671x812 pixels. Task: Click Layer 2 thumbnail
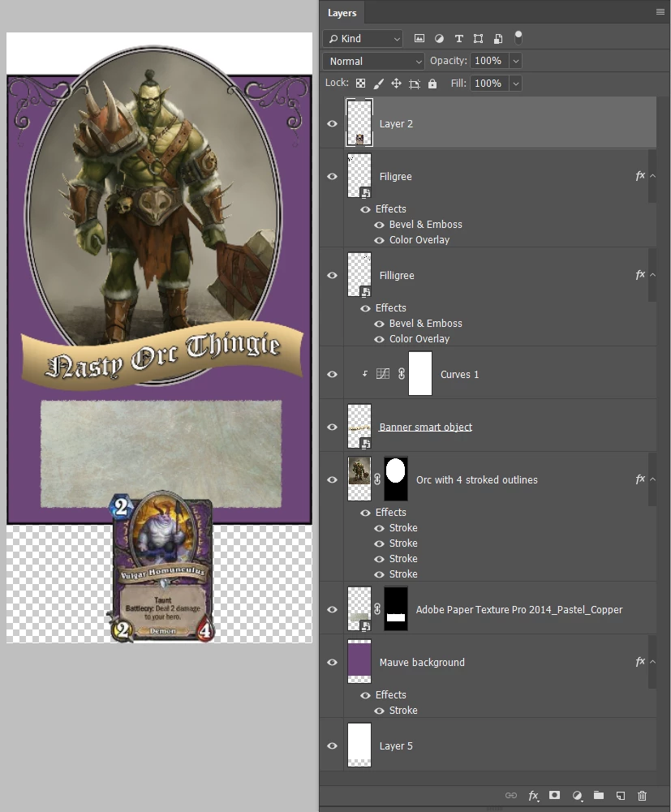tap(359, 122)
